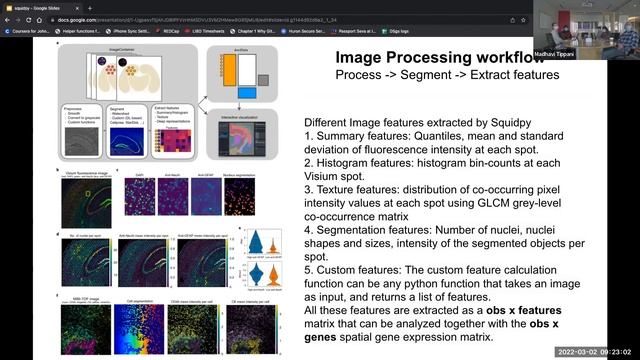Open the iPhone Sync Setti... bookmark

[x=128, y=31]
